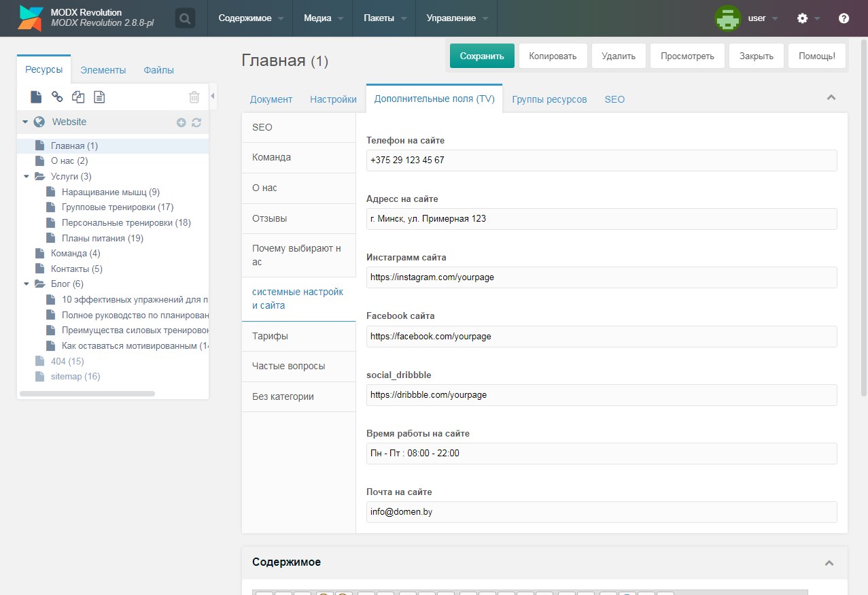Image resolution: width=868 pixels, height=595 pixels.
Task: Refresh the Website context tree
Action: point(196,122)
